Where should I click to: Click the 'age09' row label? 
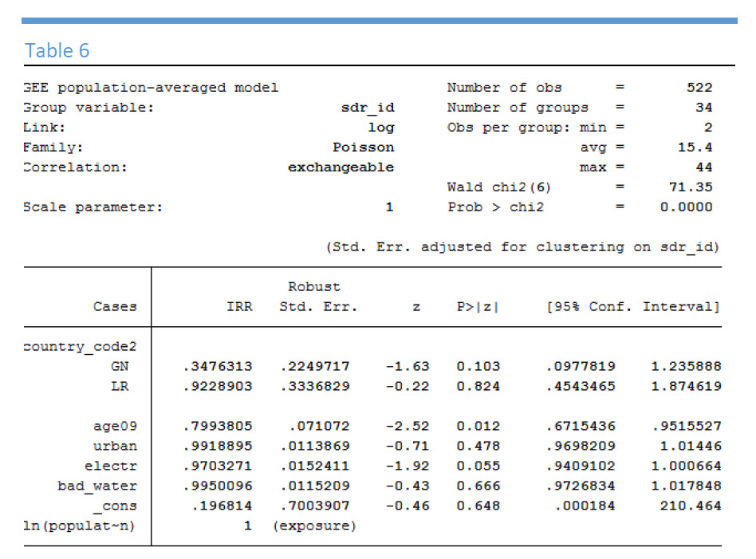click(115, 427)
